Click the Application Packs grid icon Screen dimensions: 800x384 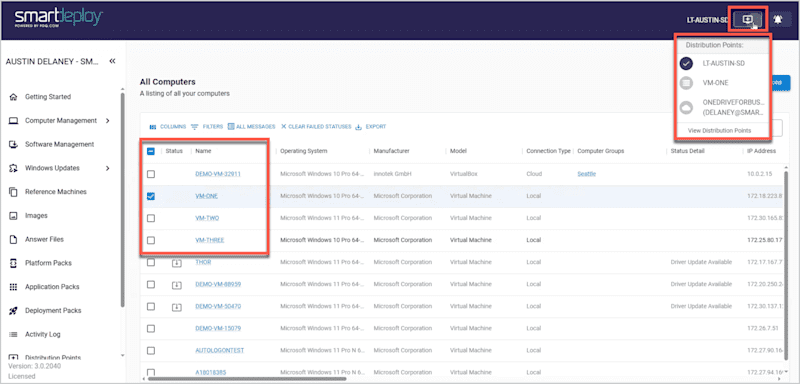tap(14, 287)
